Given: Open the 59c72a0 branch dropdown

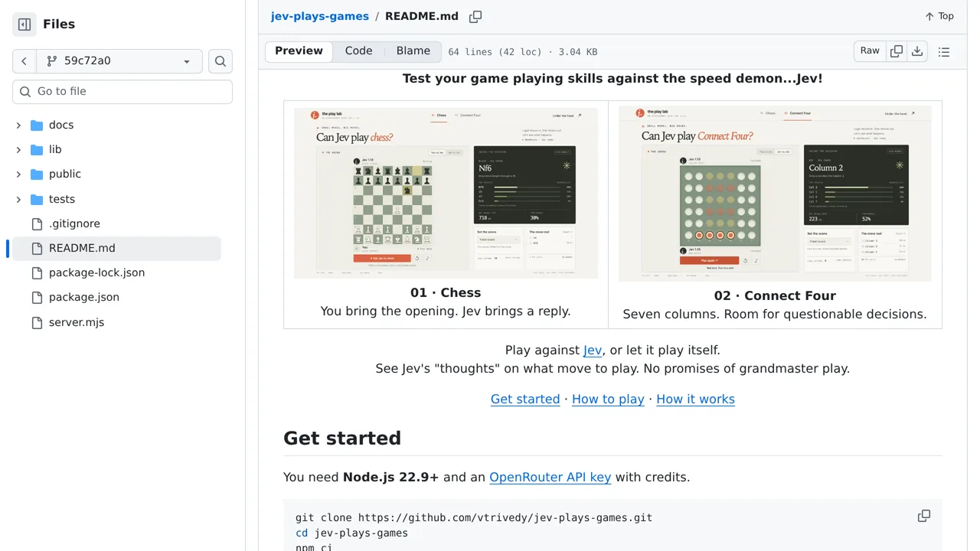Looking at the screenshot, I should (119, 61).
